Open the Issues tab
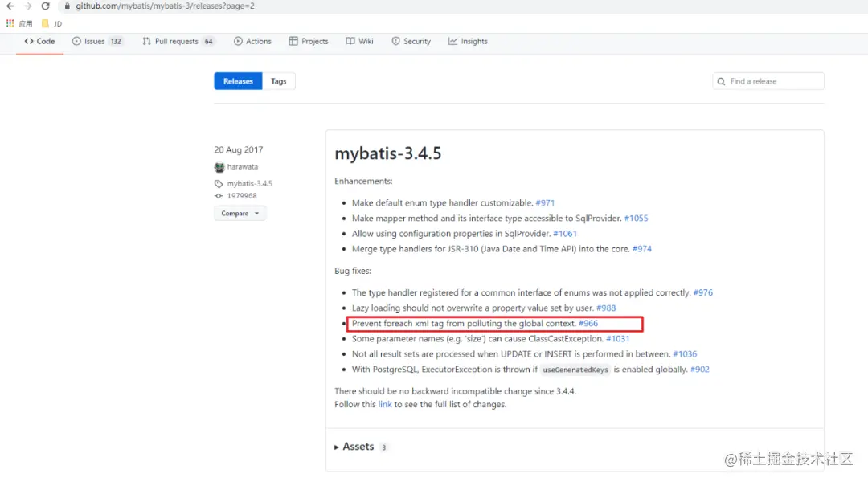 point(97,41)
